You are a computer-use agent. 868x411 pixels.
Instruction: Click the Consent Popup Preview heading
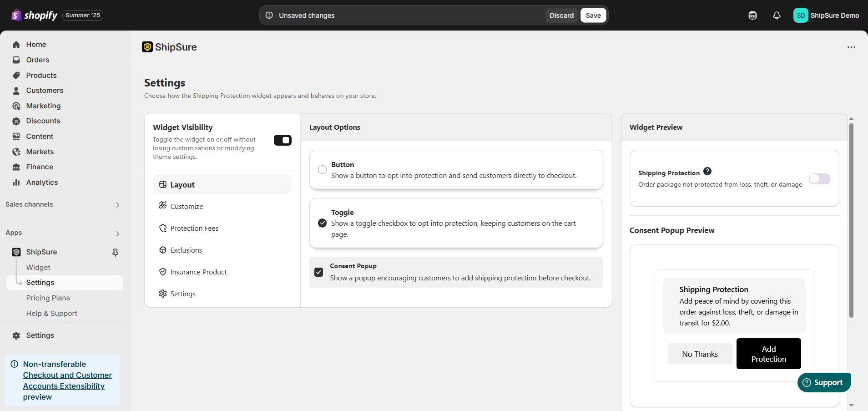[672, 230]
